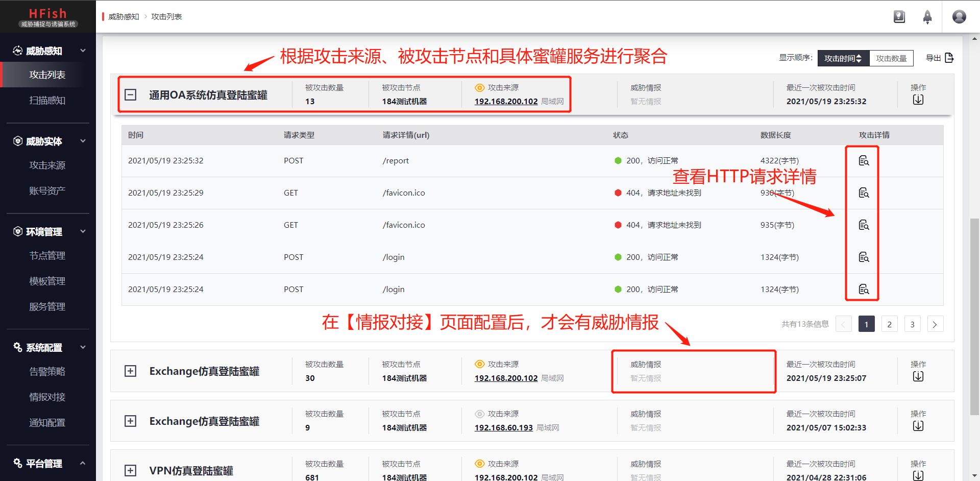Click next page arrow
The width and height of the screenshot is (980, 481).
(935, 324)
